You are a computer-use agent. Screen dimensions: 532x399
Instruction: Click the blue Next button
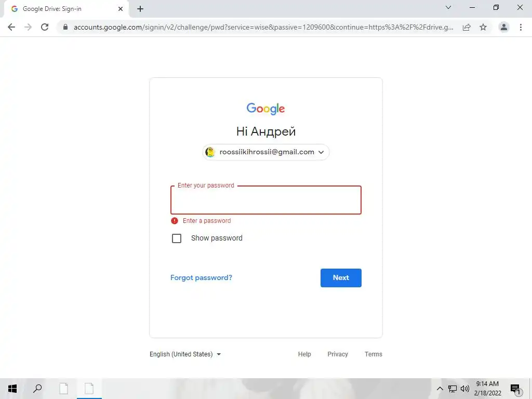click(x=341, y=278)
